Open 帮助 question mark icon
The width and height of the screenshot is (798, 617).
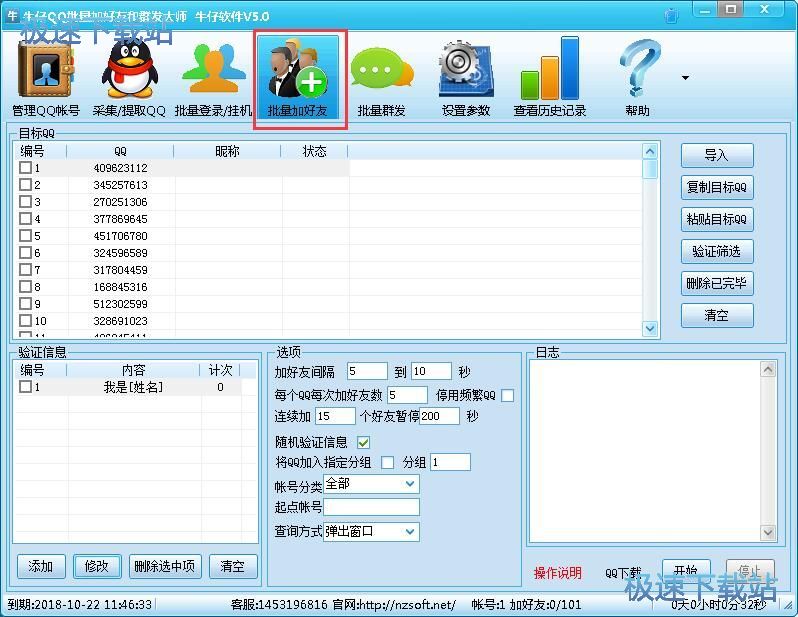pos(639,69)
